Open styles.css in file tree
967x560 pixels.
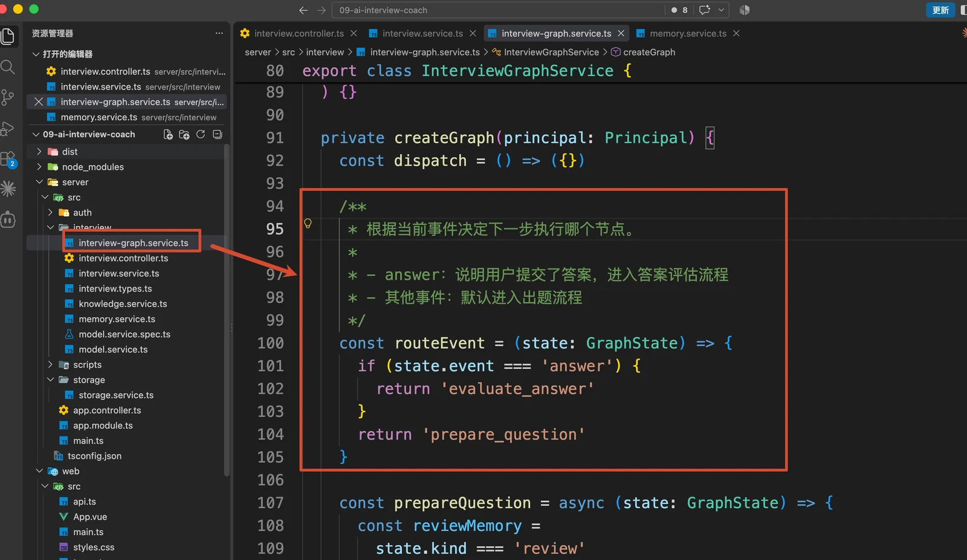click(94, 547)
